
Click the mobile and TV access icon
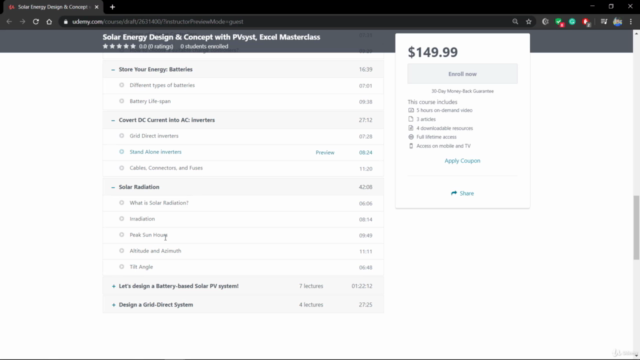coord(411,146)
